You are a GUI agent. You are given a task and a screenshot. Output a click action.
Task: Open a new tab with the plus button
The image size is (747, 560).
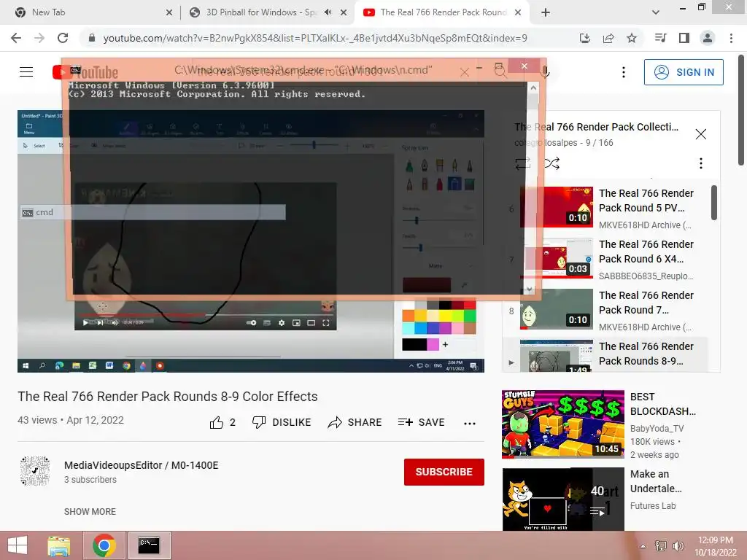coord(546,12)
